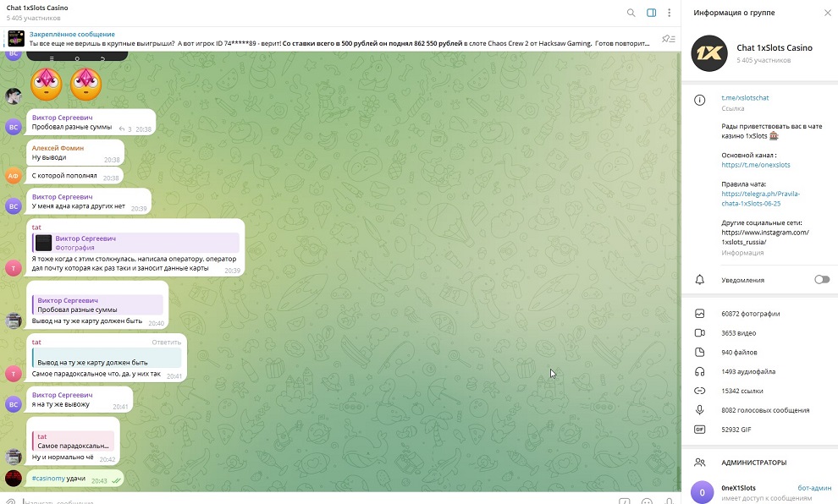Click the reply count arrow showing 3
Image resolution: width=838 pixels, height=504 pixels.
[x=124, y=129]
